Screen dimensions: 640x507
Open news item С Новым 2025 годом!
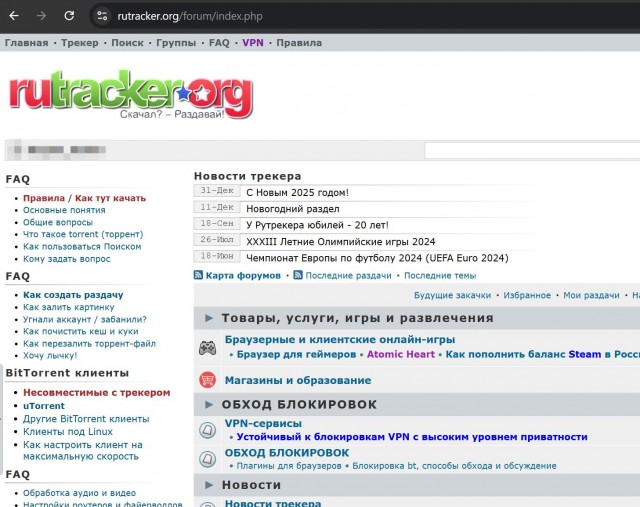[298, 193]
